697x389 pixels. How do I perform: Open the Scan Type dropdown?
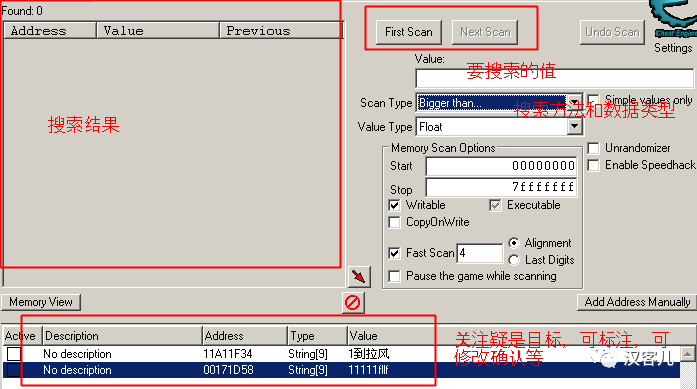click(x=575, y=103)
